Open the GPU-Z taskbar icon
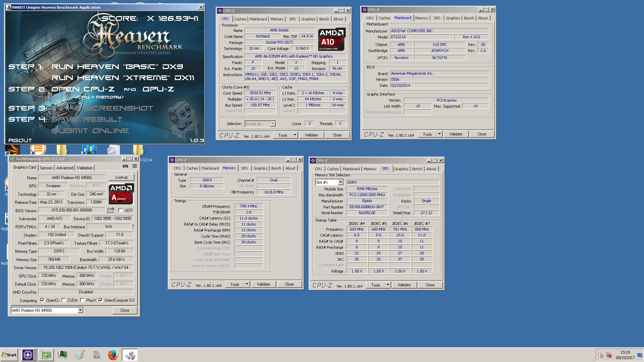The image size is (644, 362). tap(46, 355)
